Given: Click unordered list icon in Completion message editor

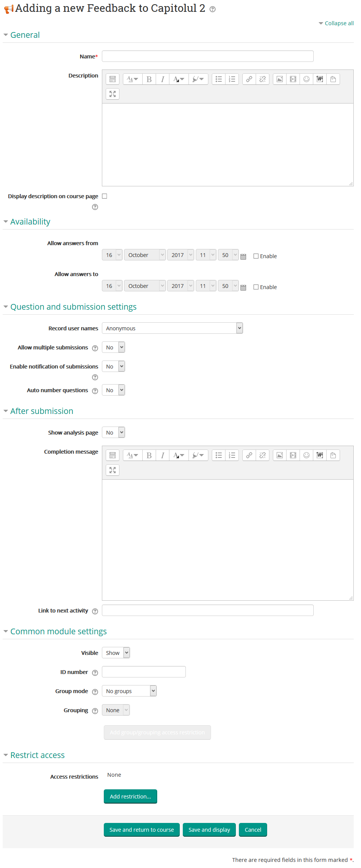Looking at the screenshot, I should pyautogui.click(x=219, y=455).
